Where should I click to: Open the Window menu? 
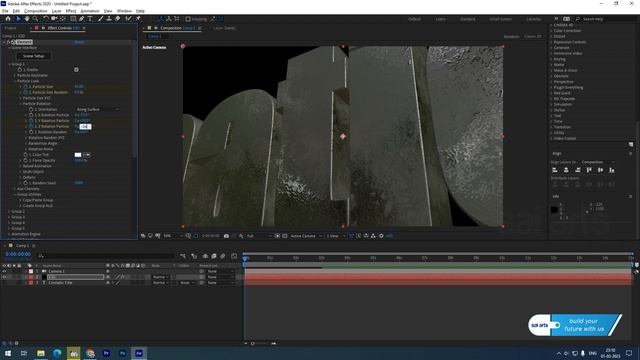[x=124, y=11]
